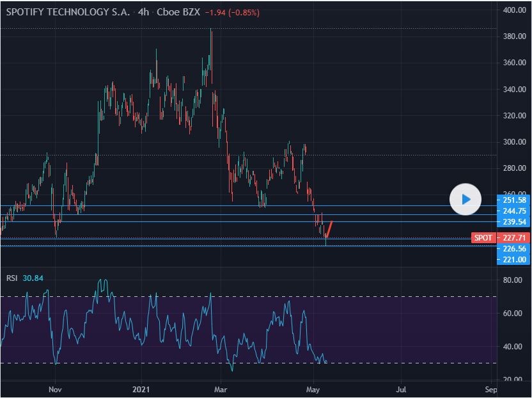Screen dimensions: 532x398
Task: Select the 244.75 price level label
Action: pyautogui.click(x=513, y=211)
